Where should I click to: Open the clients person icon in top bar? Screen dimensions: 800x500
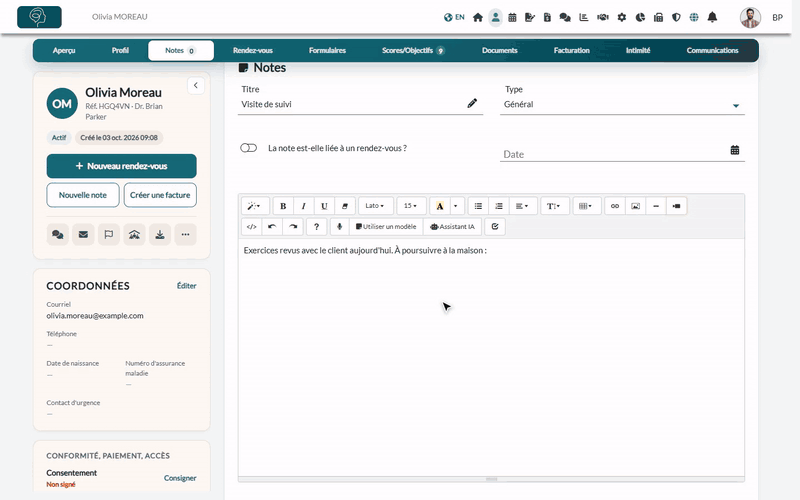pos(495,17)
